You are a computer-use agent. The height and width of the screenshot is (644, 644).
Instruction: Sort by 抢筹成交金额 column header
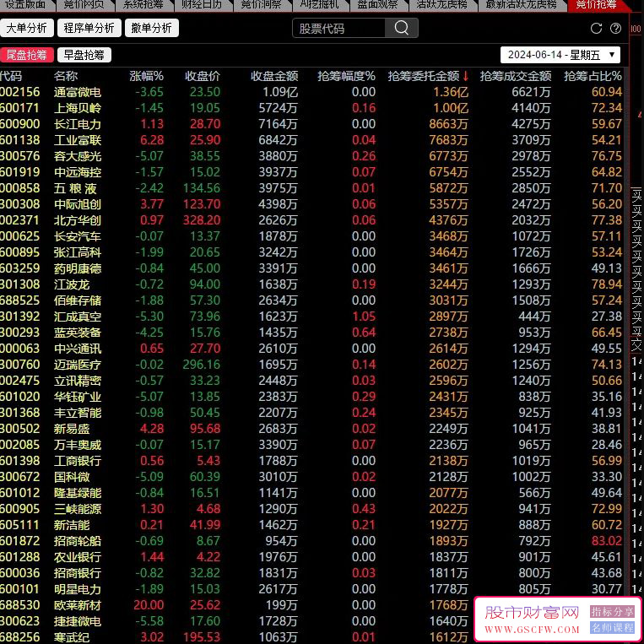(x=516, y=76)
